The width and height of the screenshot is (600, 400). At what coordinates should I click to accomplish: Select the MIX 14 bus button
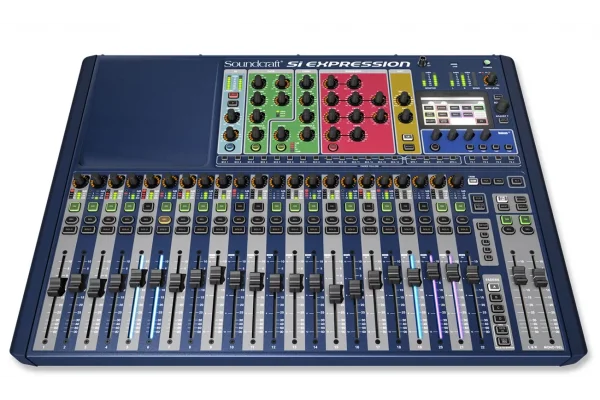pos(395,159)
